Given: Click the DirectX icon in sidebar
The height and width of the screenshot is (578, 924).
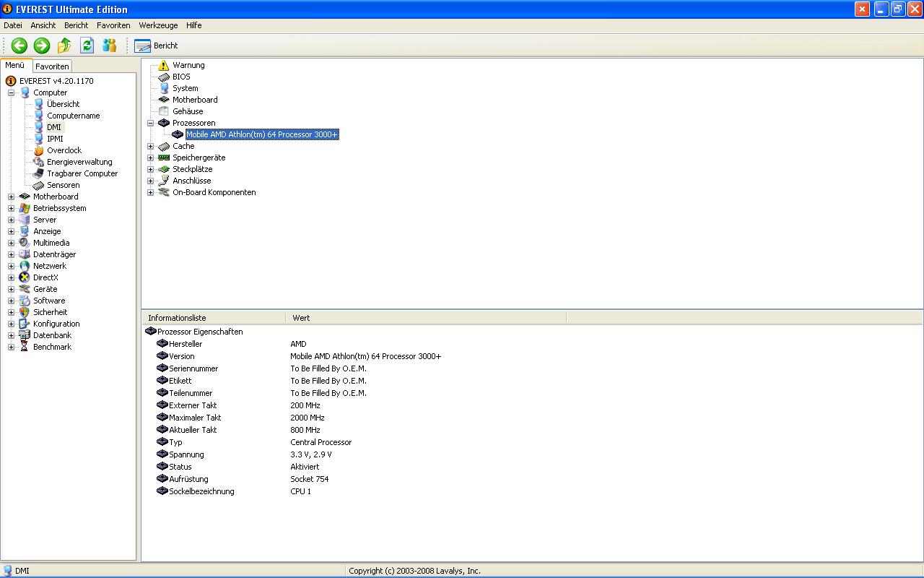Looking at the screenshot, I should [25, 277].
